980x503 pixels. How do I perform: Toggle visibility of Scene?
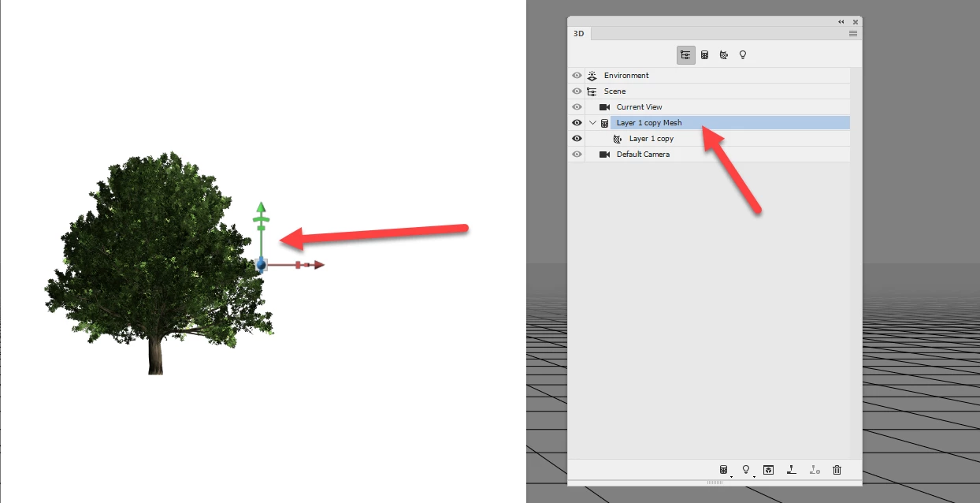pyautogui.click(x=577, y=91)
